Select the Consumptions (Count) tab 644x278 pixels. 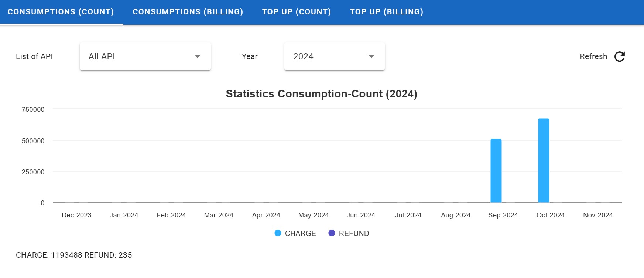pos(61,12)
